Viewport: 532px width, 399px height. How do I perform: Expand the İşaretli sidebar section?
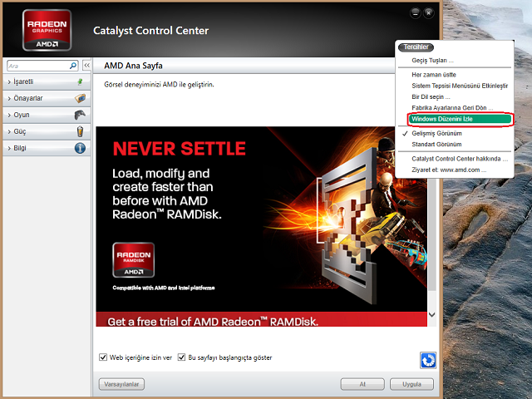click(x=47, y=81)
